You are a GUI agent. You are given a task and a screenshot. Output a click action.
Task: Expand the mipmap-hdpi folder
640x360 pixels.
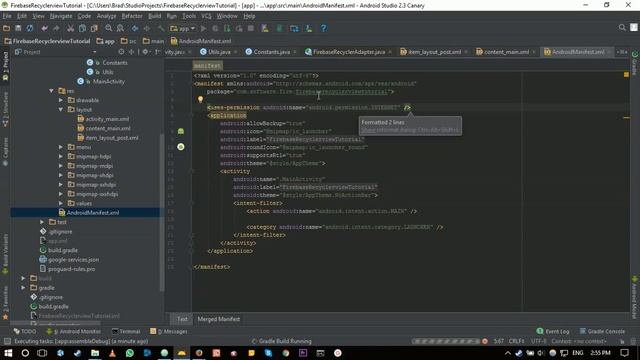61,156
